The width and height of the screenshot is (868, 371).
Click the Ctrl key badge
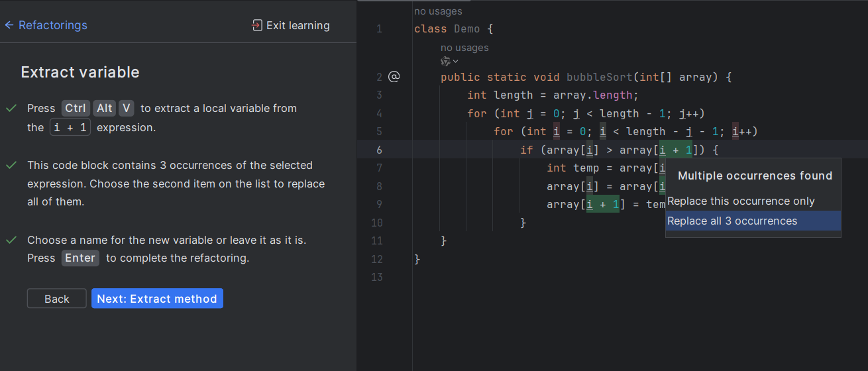tap(76, 108)
